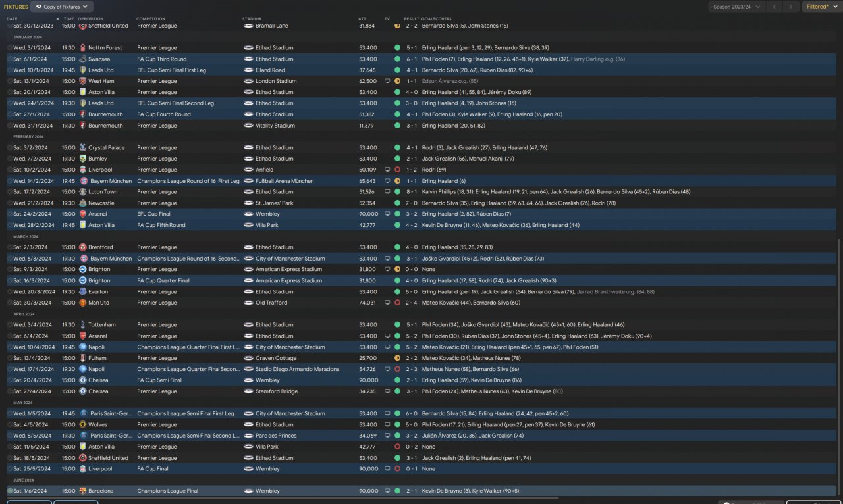Click the Fußball Arena München stadium name
Viewport: 843px width, 504px height.
pos(285,181)
